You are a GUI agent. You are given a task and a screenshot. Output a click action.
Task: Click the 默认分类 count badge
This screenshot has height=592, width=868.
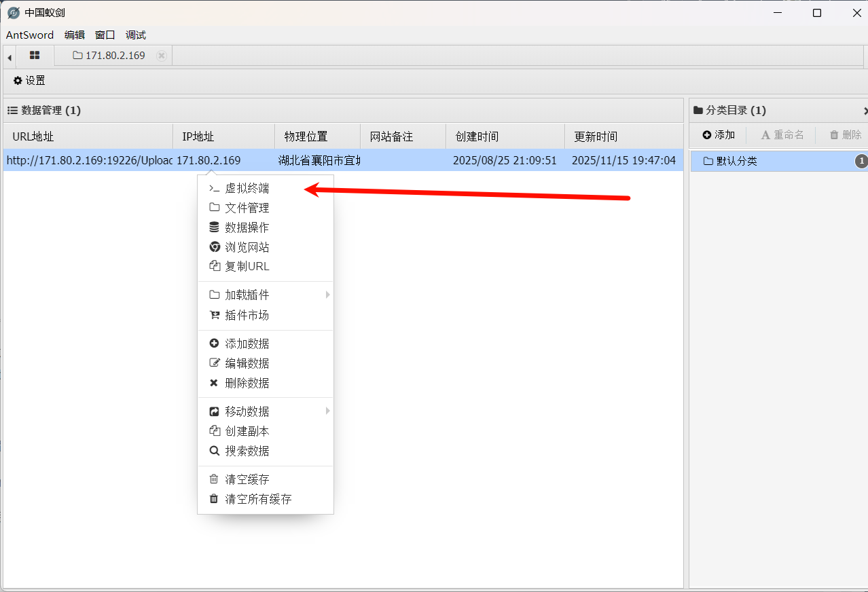click(x=861, y=161)
